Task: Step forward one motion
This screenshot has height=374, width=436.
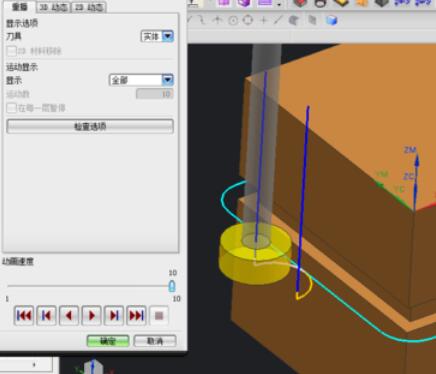Action: (x=114, y=315)
